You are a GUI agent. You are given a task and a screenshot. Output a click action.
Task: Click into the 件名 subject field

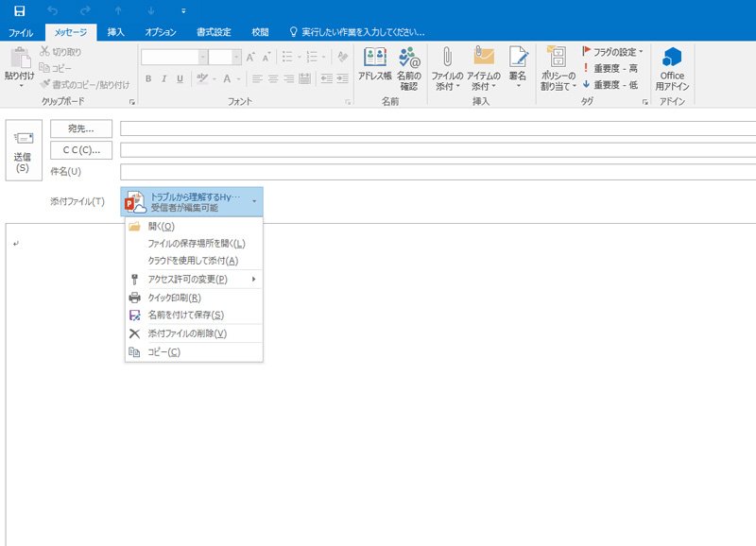(x=438, y=172)
